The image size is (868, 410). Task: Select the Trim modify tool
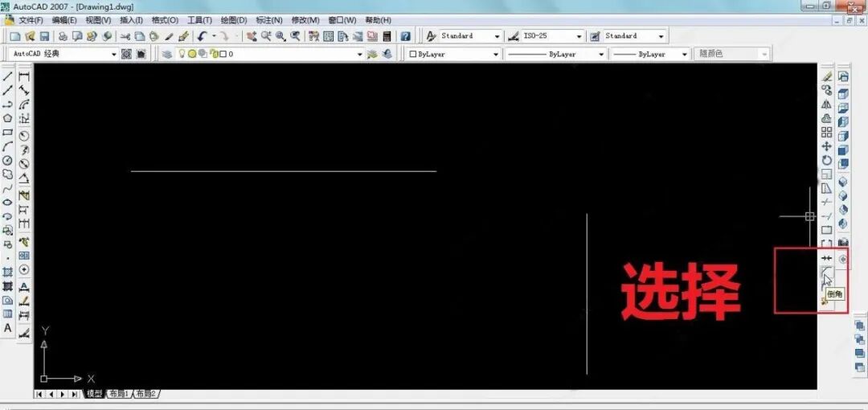click(x=826, y=203)
